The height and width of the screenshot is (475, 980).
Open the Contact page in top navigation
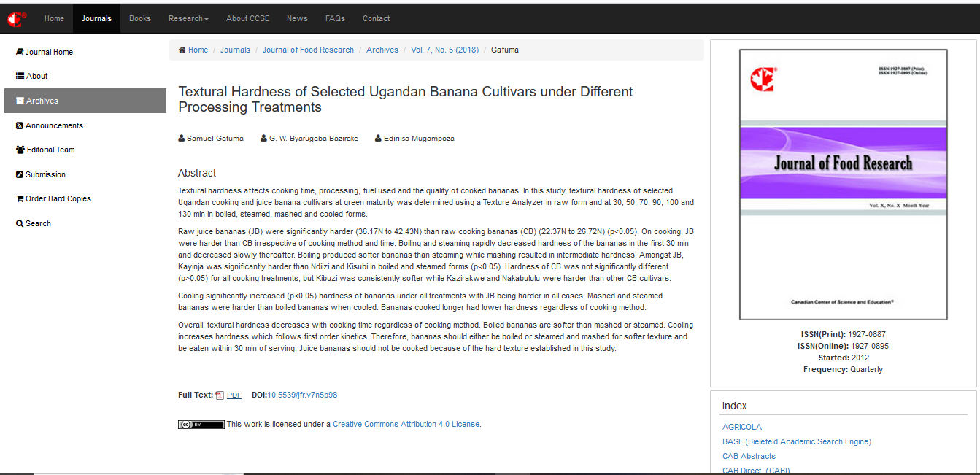(376, 18)
